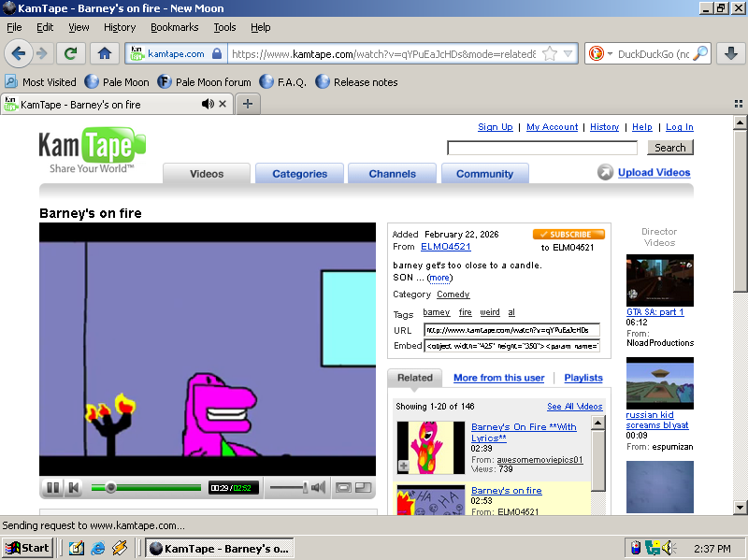
Task: Adjust the volume slider in the player
Action: click(x=290, y=487)
